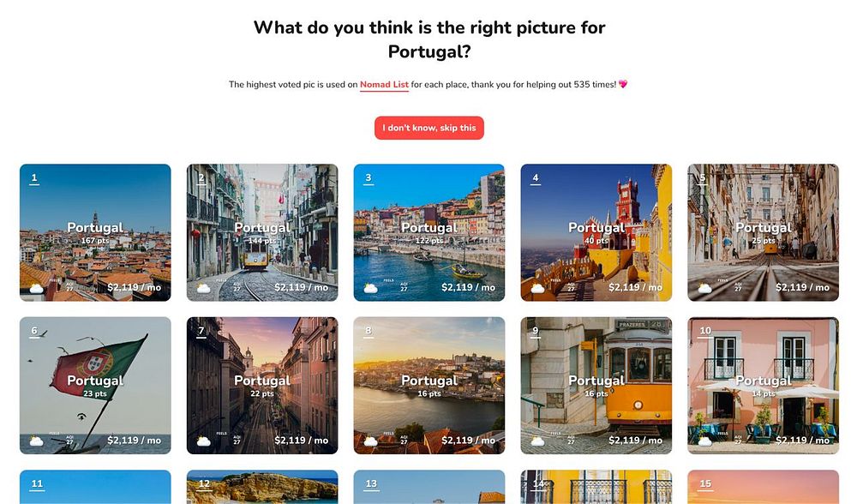Pick the Pena Palace picture with 40 pts
The height and width of the screenshot is (504, 857).
(x=596, y=232)
